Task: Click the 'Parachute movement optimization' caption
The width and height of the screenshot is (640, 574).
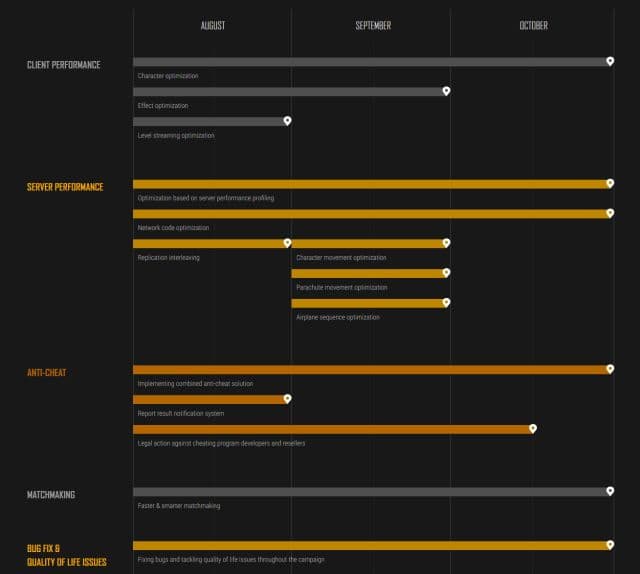Action: 342,287
